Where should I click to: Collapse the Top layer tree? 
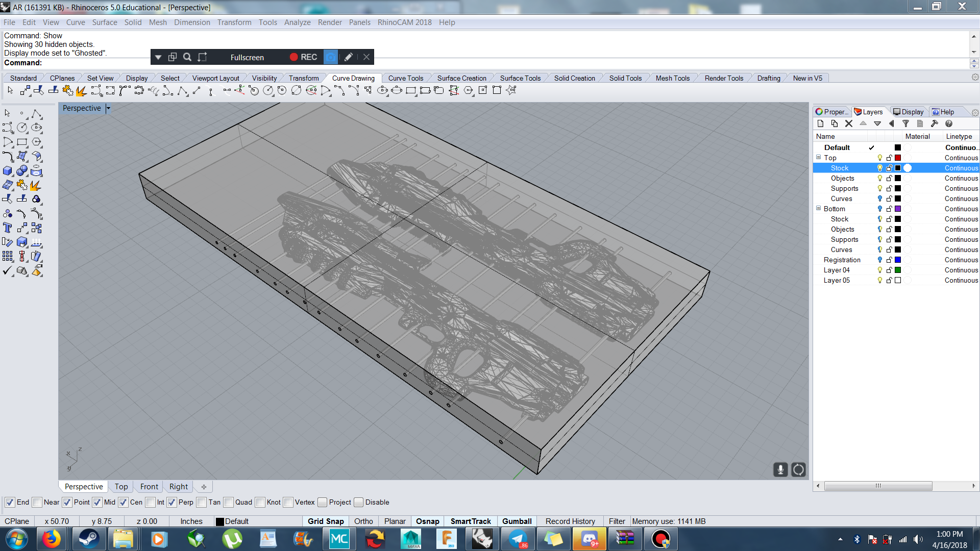click(x=818, y=158)
